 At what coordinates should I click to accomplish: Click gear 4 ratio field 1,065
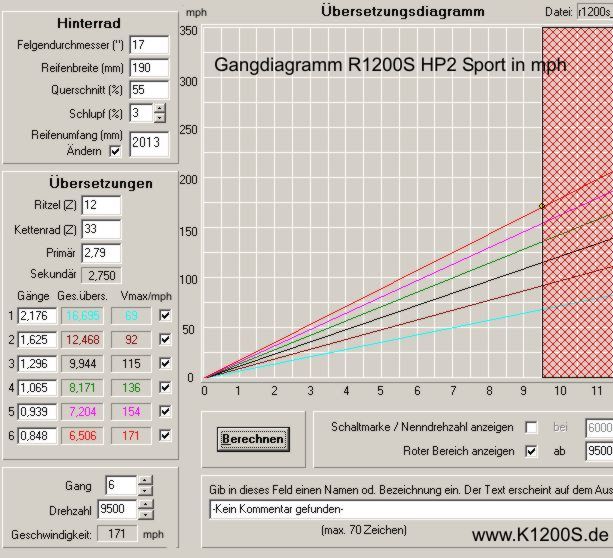tap(37, 388)
